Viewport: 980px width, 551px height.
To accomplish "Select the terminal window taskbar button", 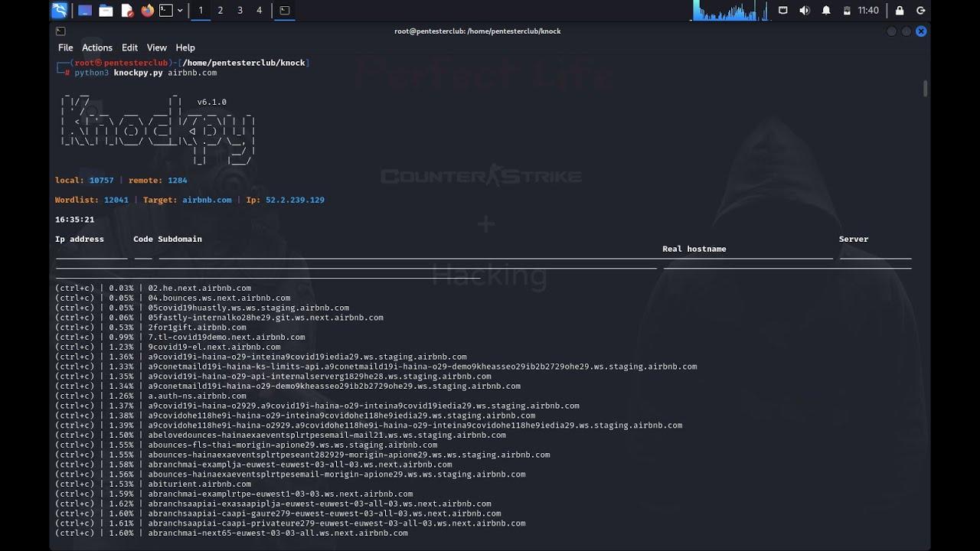I will 284,11.
